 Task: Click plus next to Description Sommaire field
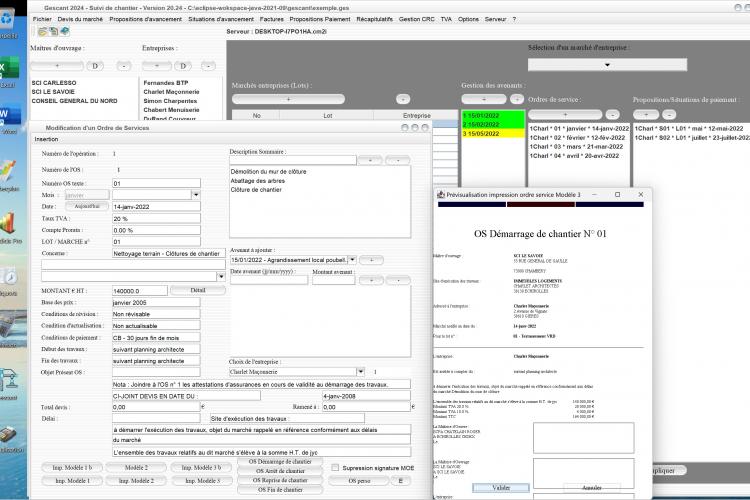pyautogui.click(x=370, y=160)
